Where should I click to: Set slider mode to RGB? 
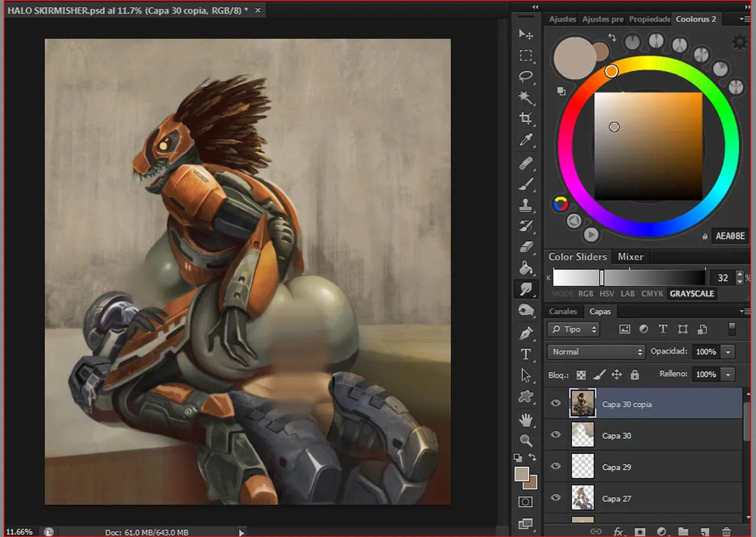click(585, 294)
